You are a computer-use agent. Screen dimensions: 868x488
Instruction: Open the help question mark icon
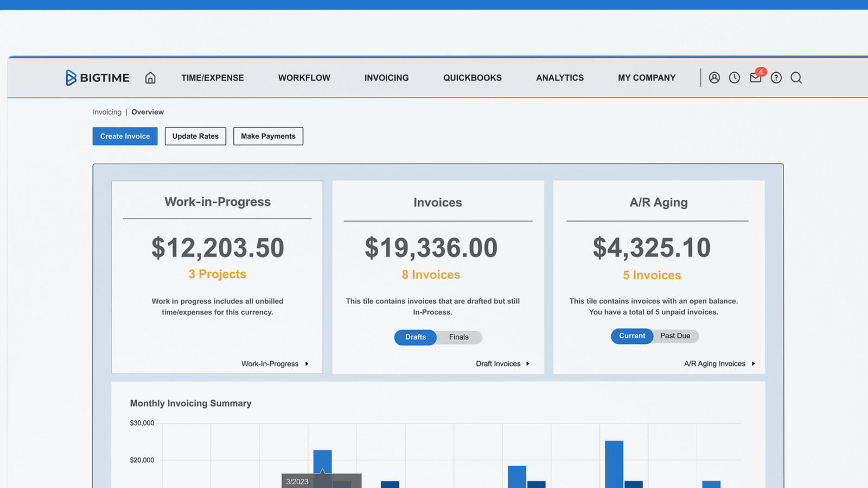(x=776, y=78)
